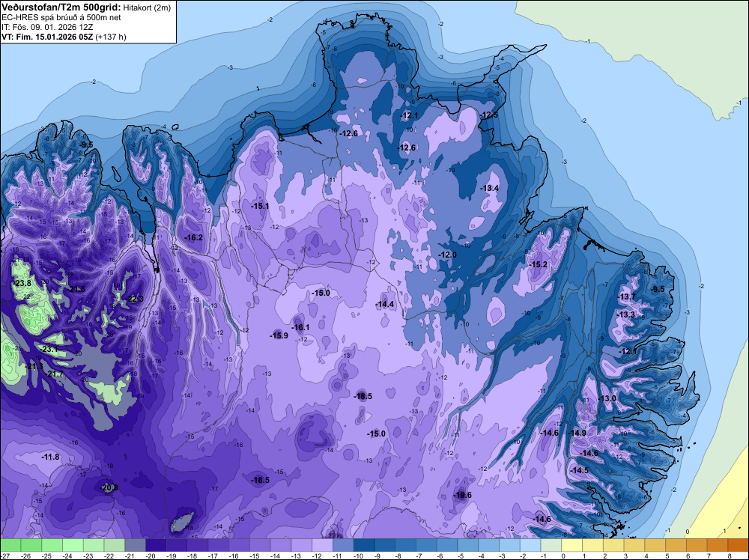This screenshot has height=560, width=749.
Task: Select the orange legend swatch labeled 8
Action: click(738, 545)
